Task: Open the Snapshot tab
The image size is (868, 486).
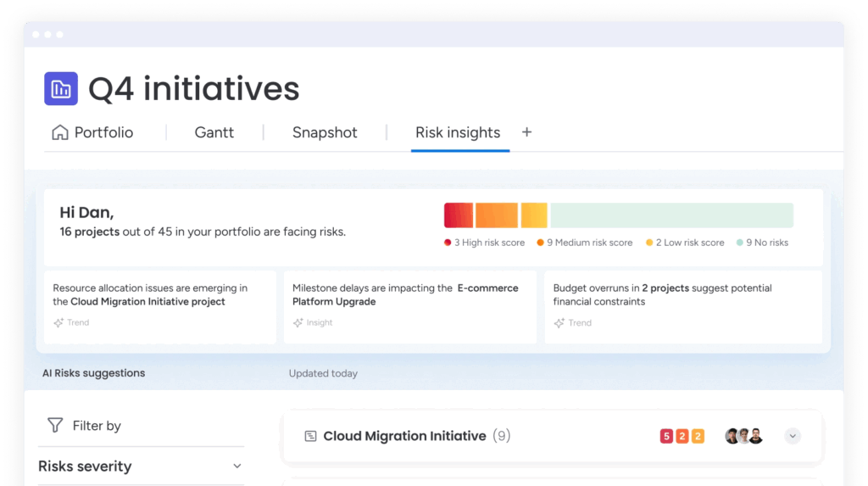Action: pyautogui.click(x=325, y=132)
